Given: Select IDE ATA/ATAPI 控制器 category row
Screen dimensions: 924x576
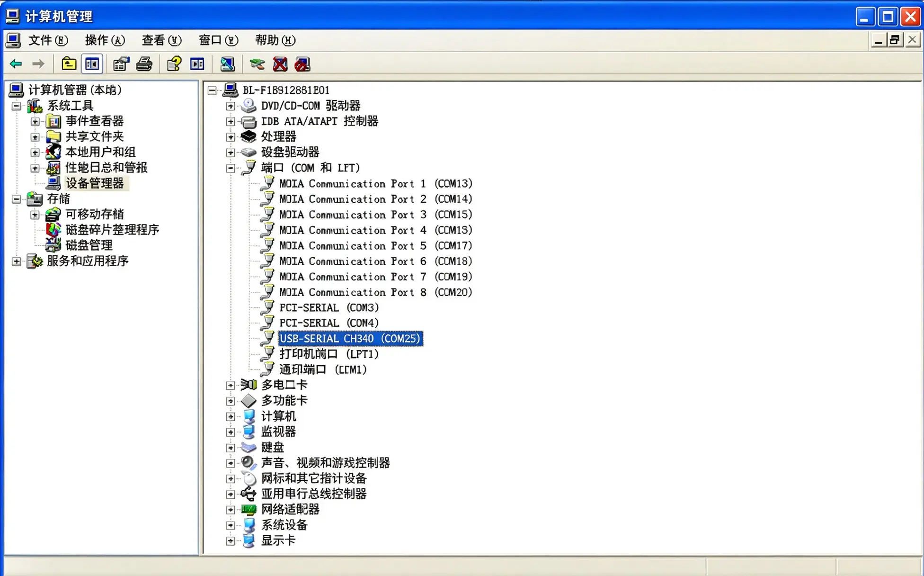Looking at the screenshot, I should pos(320,121).
